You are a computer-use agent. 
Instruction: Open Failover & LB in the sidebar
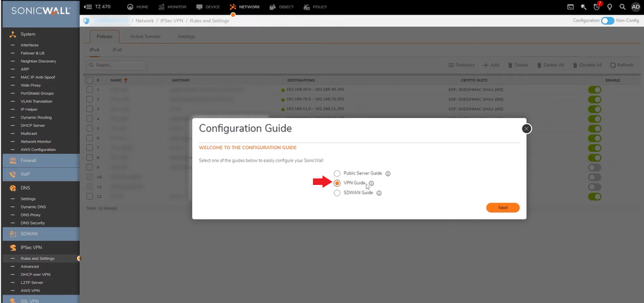coord(32,54)
